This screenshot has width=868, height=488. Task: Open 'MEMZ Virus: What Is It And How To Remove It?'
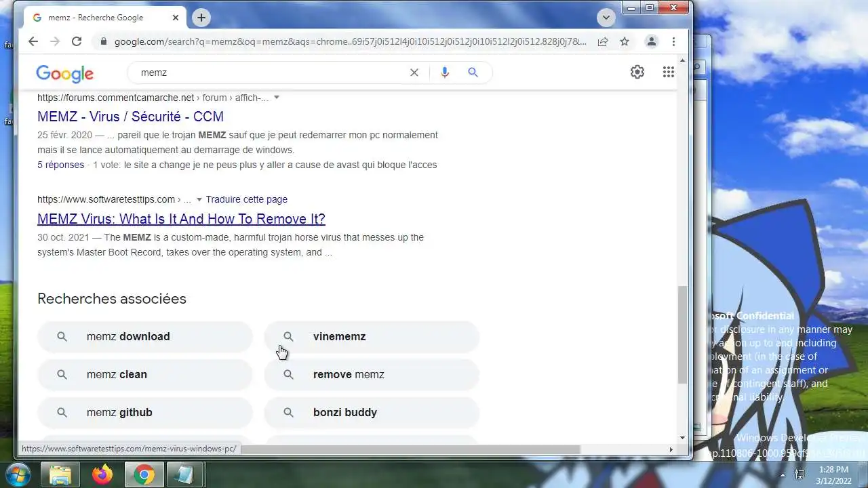(x=181, y=219)
